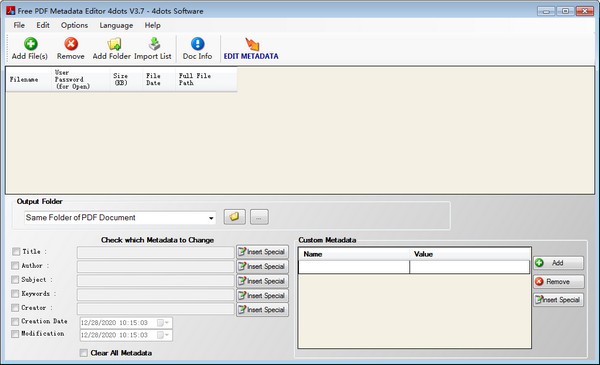Tick the Clear All Metadata checkbox
Screen dimensions: 600x365
(x=84, y=353)
